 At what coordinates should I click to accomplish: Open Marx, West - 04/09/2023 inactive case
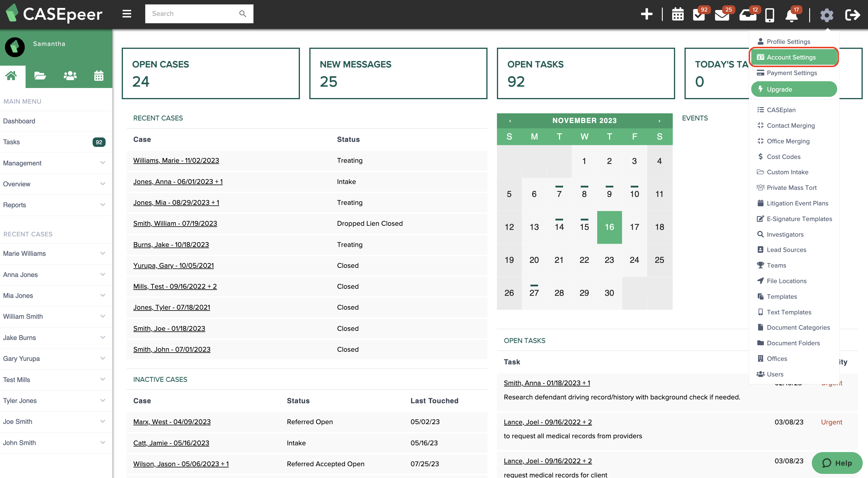[172, 422]
